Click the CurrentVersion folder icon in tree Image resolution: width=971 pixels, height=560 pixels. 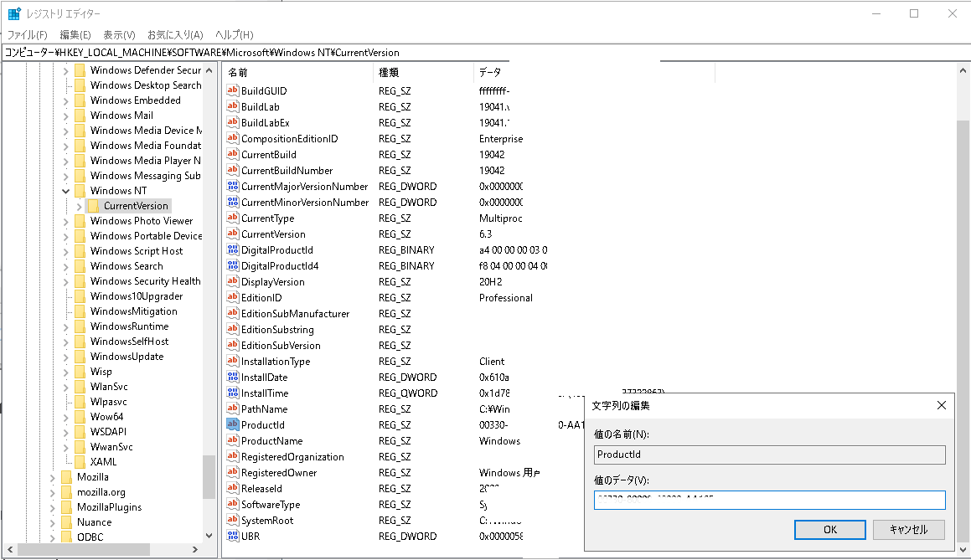coord(93,206)
